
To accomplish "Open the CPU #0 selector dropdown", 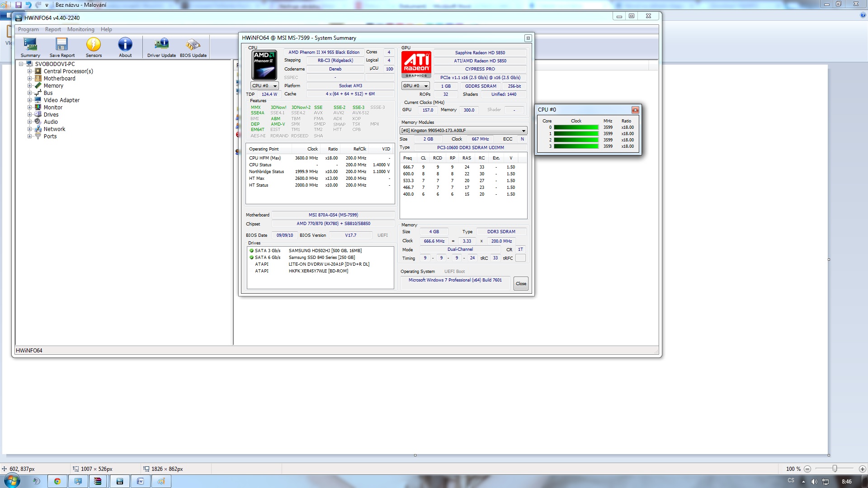I will 264,86.
